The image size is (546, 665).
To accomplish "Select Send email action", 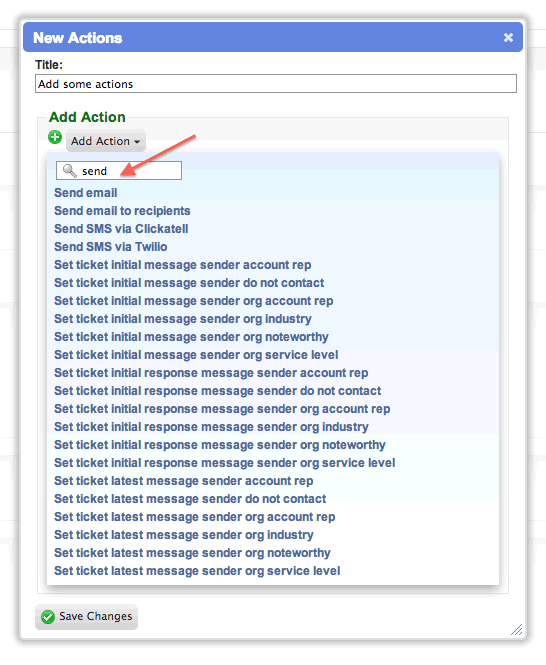I will (86, 193).
